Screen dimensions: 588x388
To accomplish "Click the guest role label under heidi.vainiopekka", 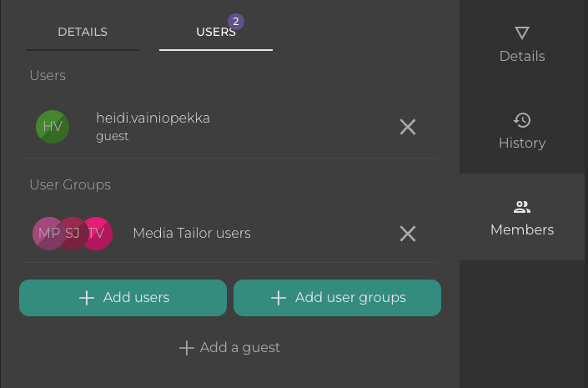I will [113, 136].
